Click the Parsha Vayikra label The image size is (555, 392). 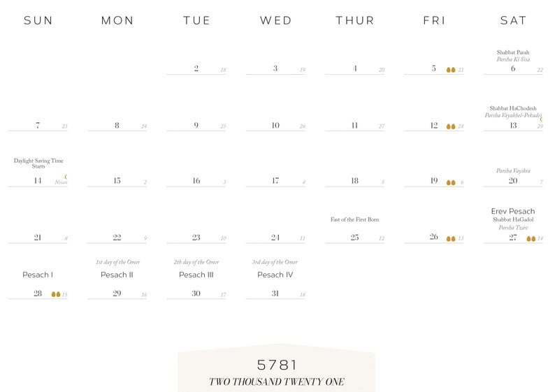tap(513, 171)
